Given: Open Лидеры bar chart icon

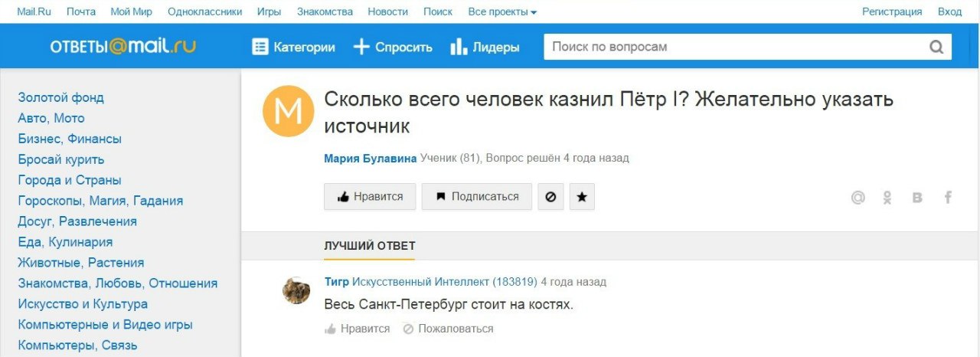Looking at the screenshot, I should click(x=459, y=47).
